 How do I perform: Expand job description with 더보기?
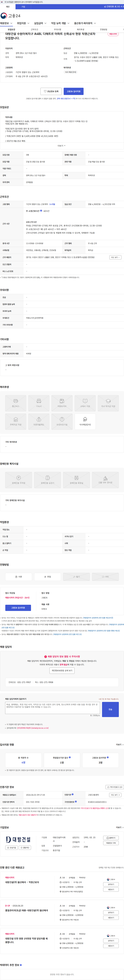(62, 146)
